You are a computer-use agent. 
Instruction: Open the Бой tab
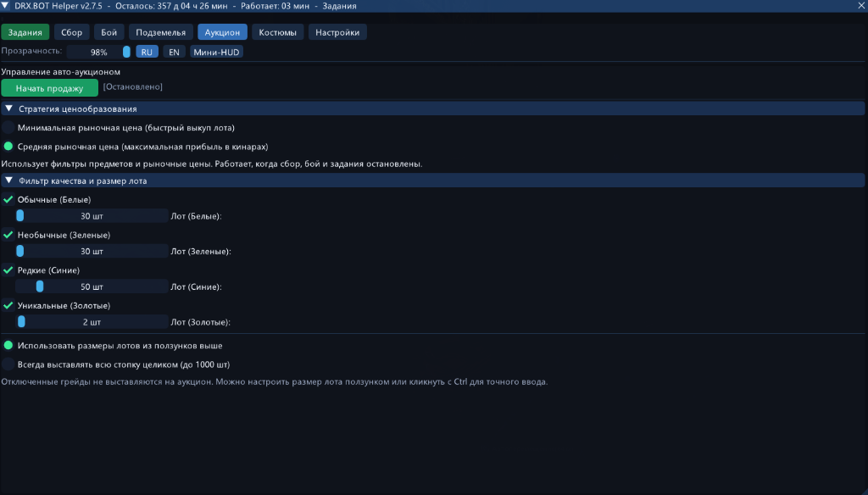pos(109,32)
